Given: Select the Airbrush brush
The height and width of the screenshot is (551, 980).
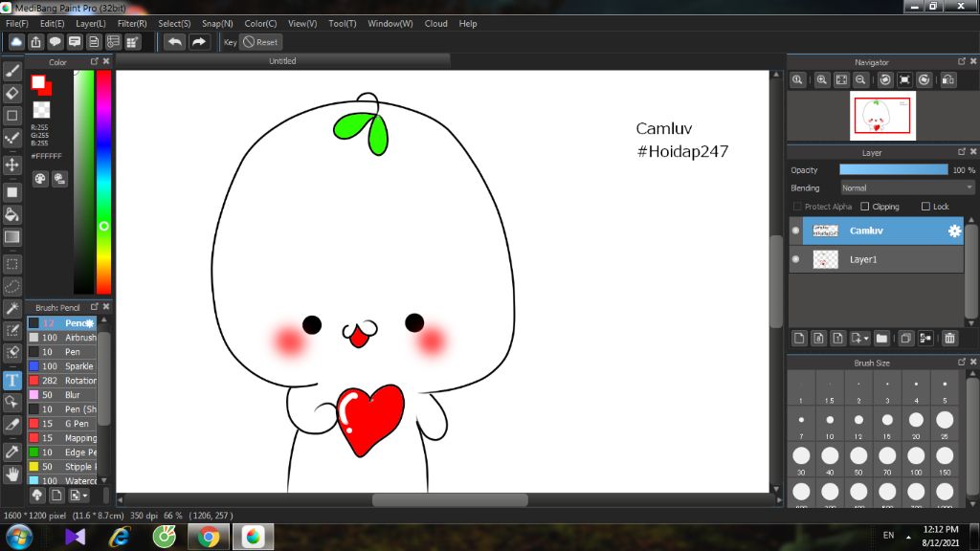Looking at the screenshot, I should click(x=62, y=338).
